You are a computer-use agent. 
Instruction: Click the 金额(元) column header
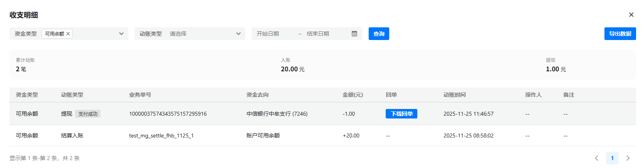pyautogui.click(x=352, y=95)
